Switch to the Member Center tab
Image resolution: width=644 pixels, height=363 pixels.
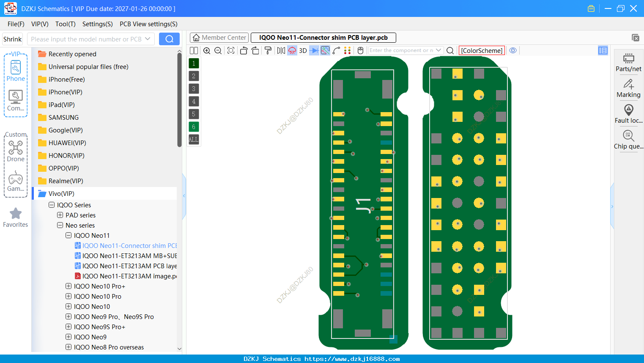[x=219, y=38]
